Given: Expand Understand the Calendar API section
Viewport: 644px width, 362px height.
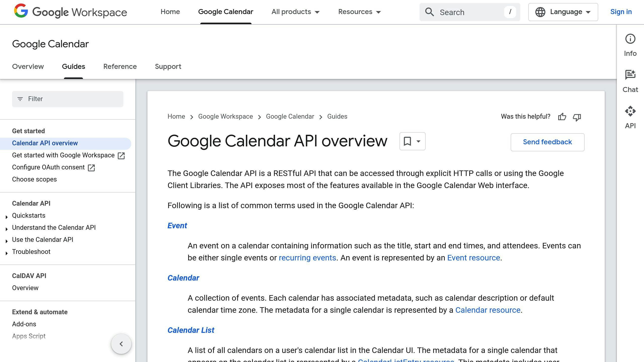Looking at the screenshot, I should pos(7,229).
